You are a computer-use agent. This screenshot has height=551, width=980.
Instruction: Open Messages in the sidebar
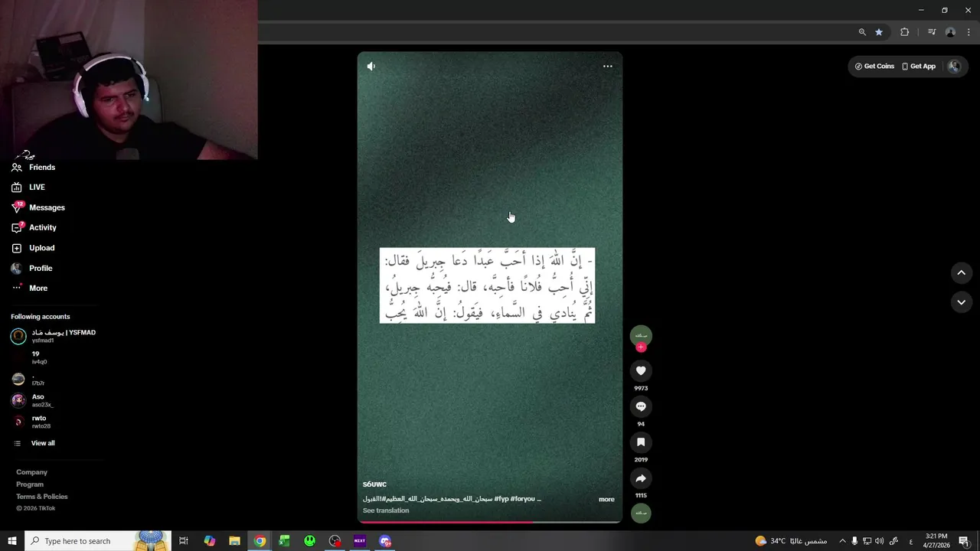(38, 207)
